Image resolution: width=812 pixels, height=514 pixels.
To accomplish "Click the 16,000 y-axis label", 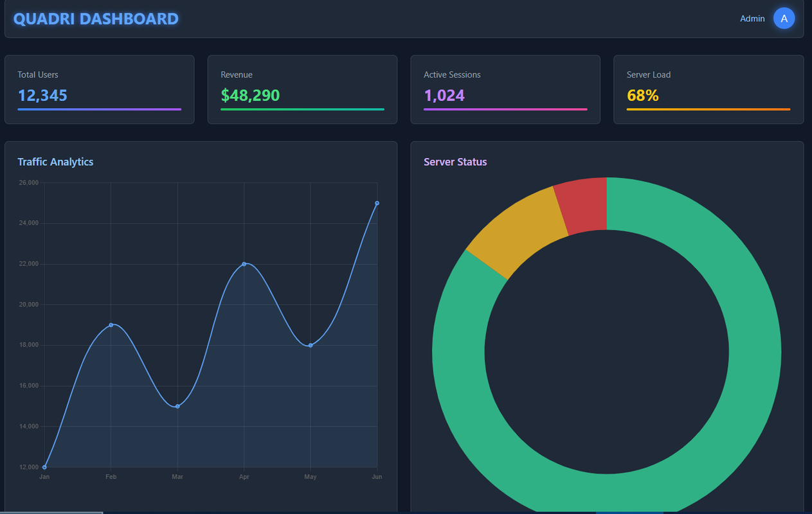I will click(29, 386).
